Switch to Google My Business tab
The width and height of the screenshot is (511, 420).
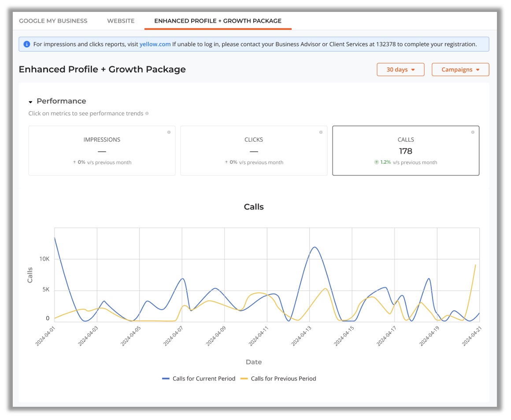pyautogui.click(x=53, y=21)
